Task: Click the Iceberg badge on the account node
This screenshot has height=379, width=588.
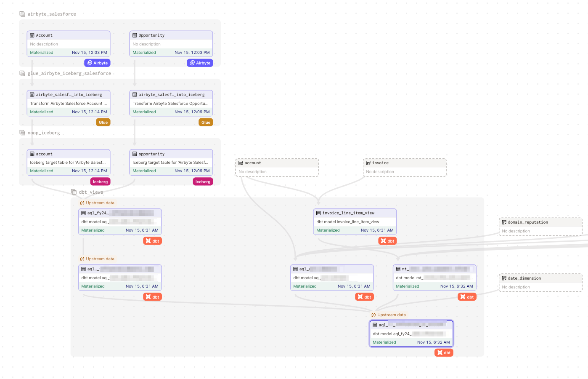Action: click(x=100, y=181)
